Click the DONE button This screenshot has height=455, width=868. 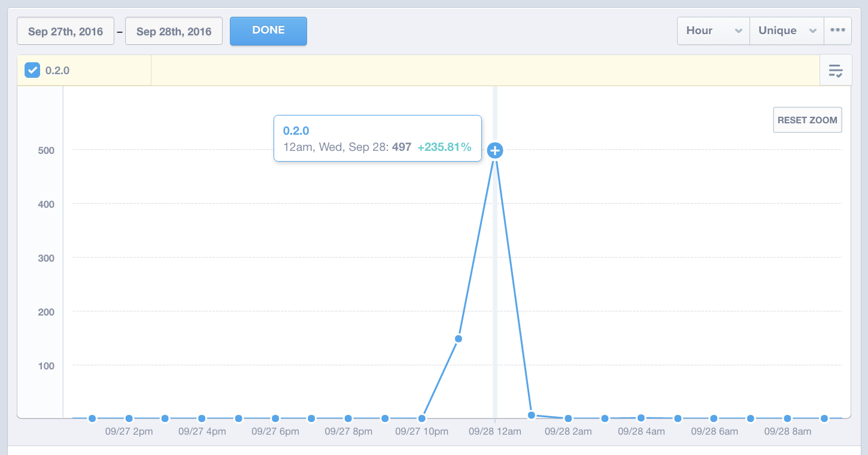pos(268,31)
